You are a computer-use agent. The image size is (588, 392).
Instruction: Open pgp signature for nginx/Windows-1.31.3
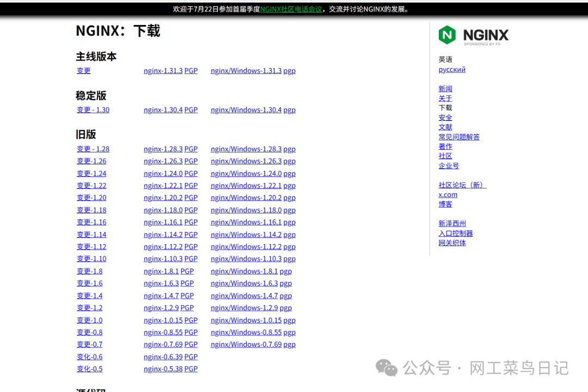coord(290,71)
